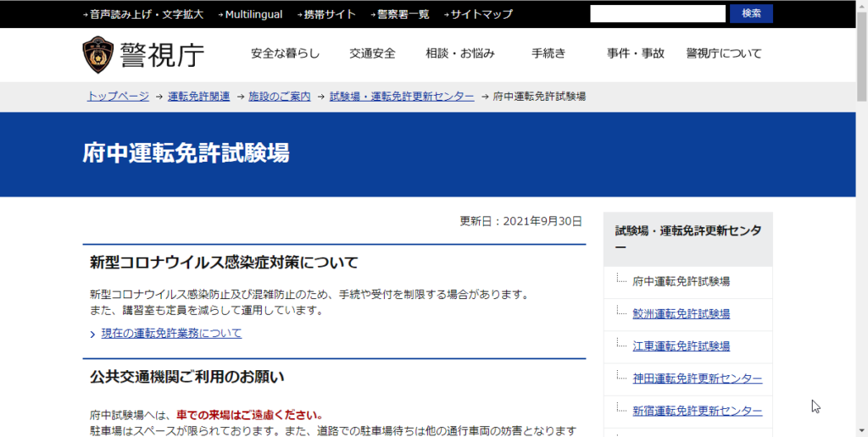Click the 更新日：2021年9月30日 text
This screenshot has width=868, height=437.
pyautogui.click(x=521, y=221)
